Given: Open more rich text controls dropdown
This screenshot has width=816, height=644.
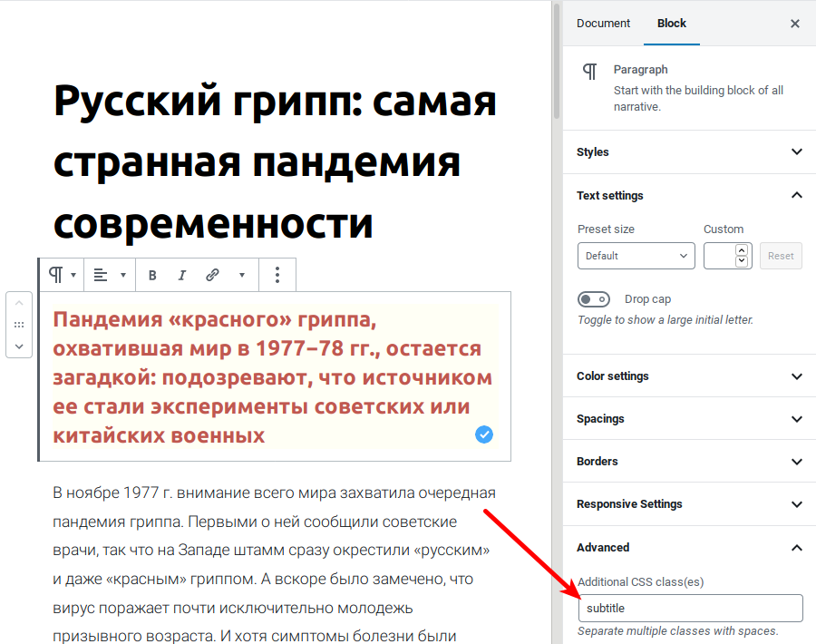Looking at the screenshot, I should 242,275.
